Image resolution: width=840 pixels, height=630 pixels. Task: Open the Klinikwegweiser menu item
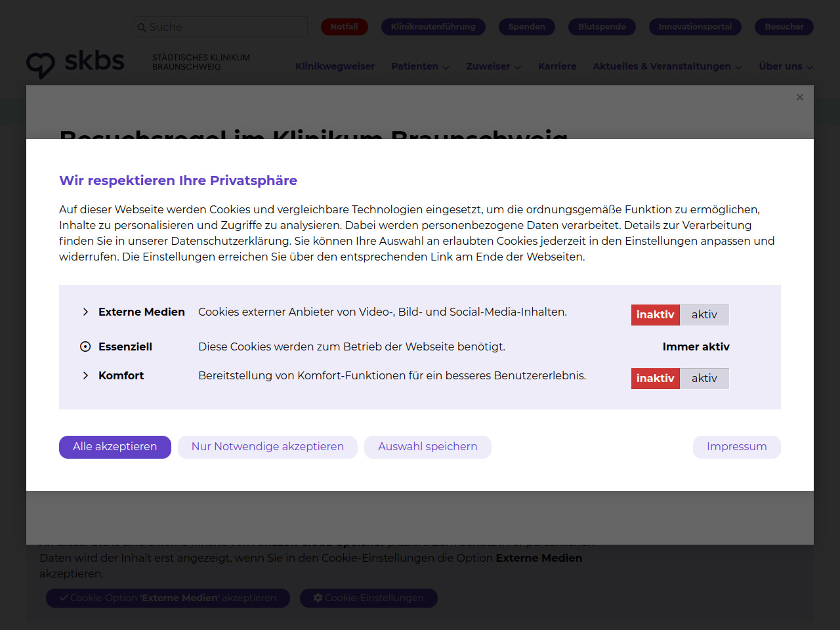tap(335, 66)
